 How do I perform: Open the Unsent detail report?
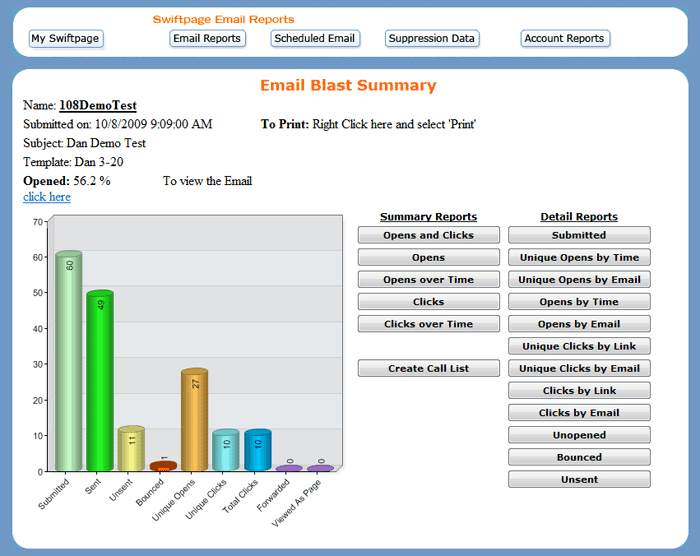click(x=579, y=479)
